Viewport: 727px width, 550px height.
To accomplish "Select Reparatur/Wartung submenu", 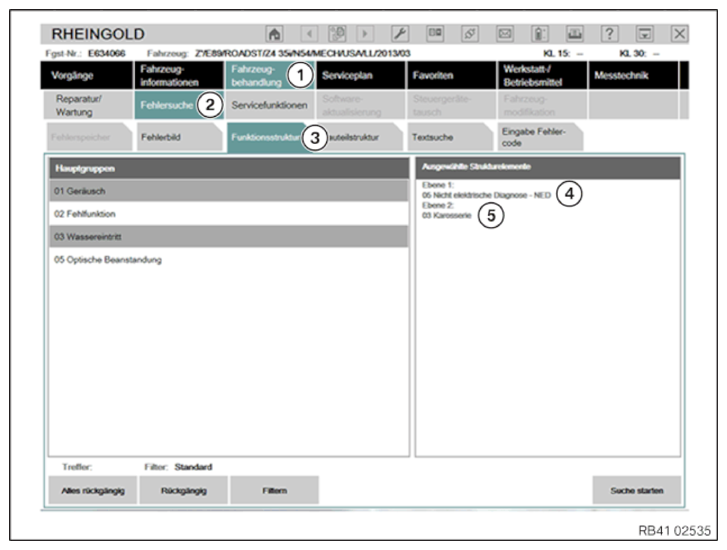I will pos(88,105).
